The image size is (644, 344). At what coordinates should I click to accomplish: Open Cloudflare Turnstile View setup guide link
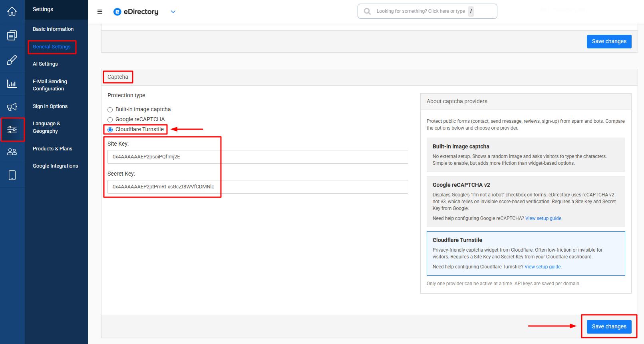click(543, 267)
